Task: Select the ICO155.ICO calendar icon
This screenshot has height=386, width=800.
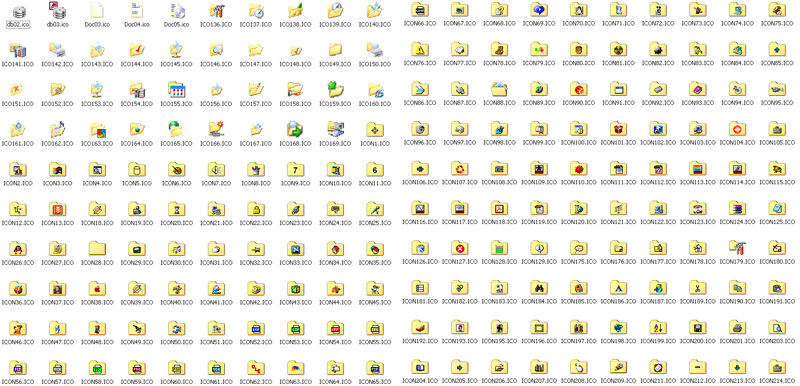Action: coord(177,90)
